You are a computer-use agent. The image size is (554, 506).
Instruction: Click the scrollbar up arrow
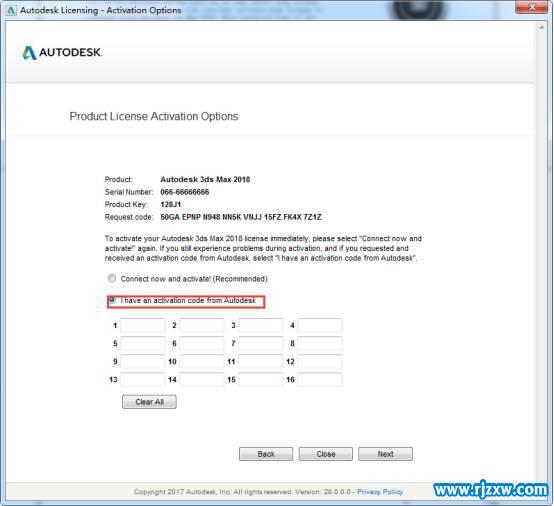click(541, 27)
